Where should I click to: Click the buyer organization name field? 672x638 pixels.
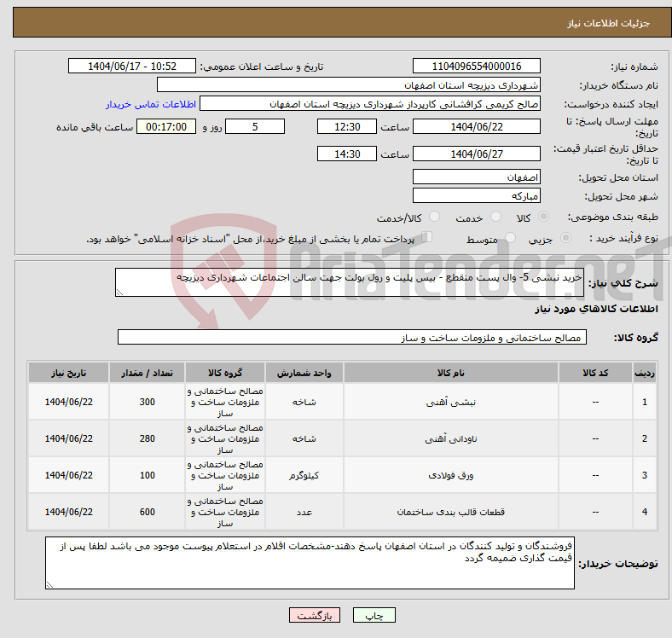tap(349, 85)
